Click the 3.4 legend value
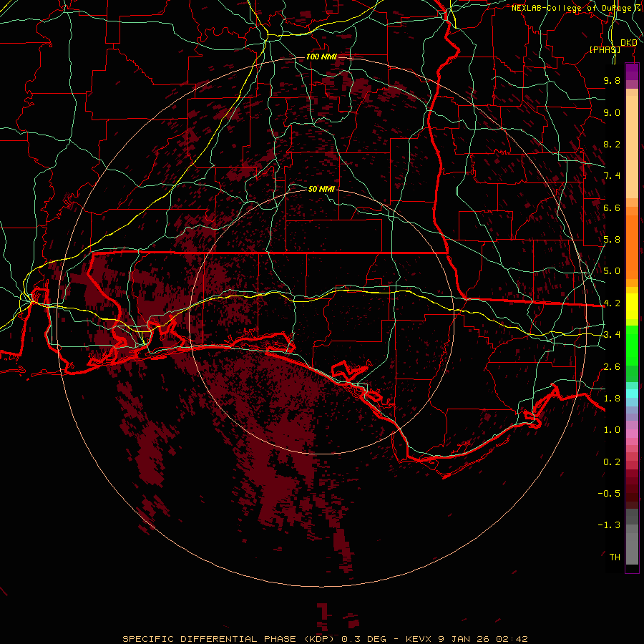The image size is (644, 644). [612, 335]
